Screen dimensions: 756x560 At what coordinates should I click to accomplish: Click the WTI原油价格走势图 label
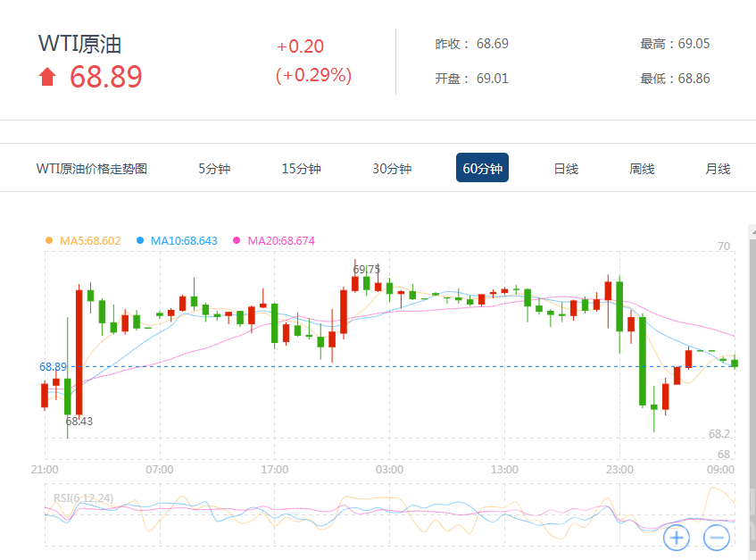(x=92, y=169)
